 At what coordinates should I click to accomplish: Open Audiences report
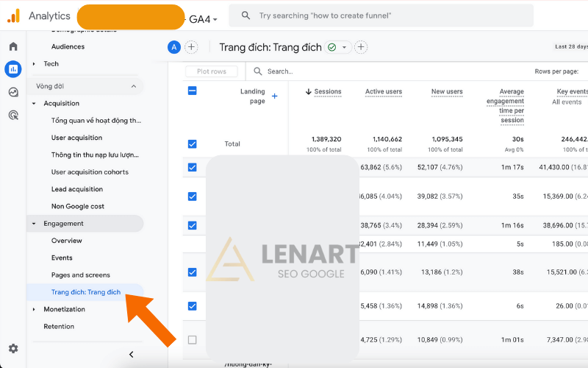pos(68,46)
